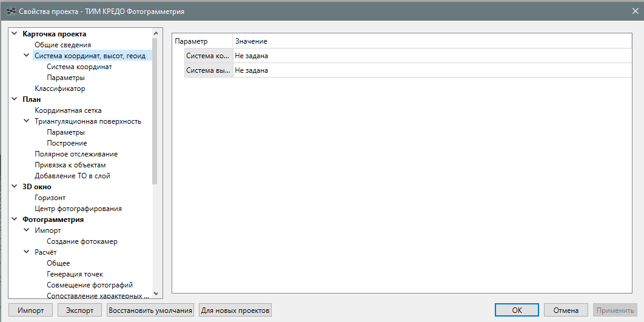The width and height of the screenshot is (644, 322).
Task: Click the tree scrollbar up arrow
Action: click(155, 33)
